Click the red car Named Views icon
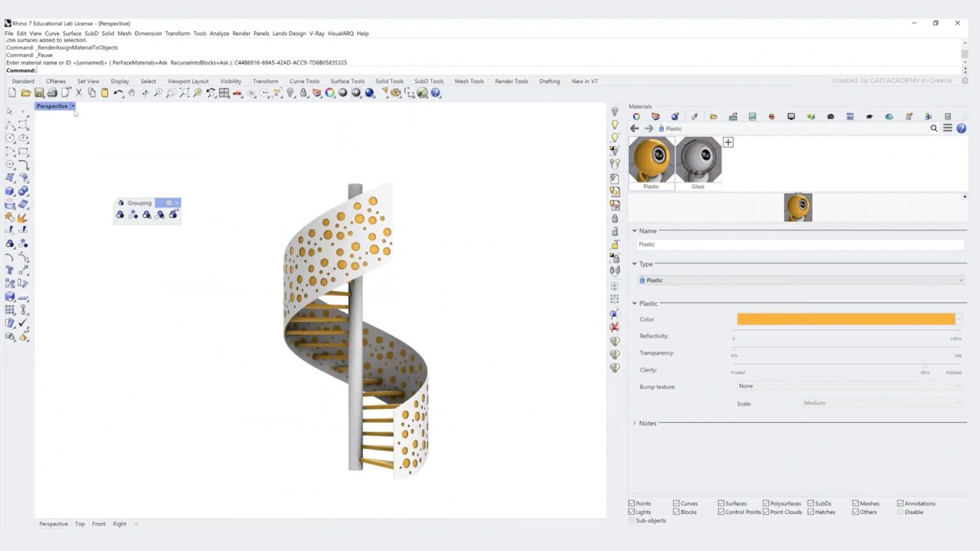Screen dimensions: 980x551 (x=237, y=93)
